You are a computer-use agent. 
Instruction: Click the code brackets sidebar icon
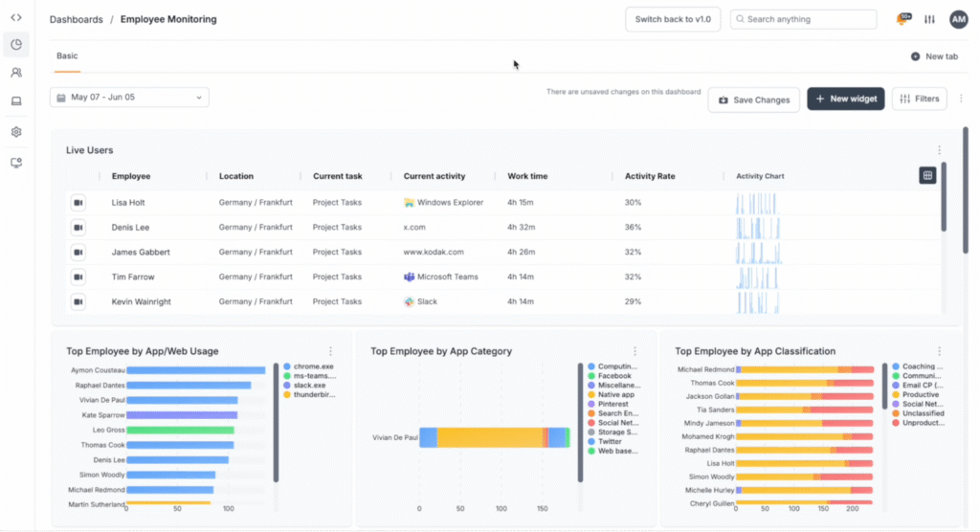tap(16, 18)
